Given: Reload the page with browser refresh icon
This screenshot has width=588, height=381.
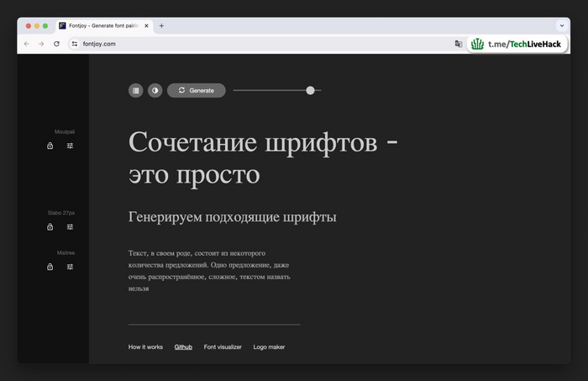Looking at the screenshot, I should point(56,44).
